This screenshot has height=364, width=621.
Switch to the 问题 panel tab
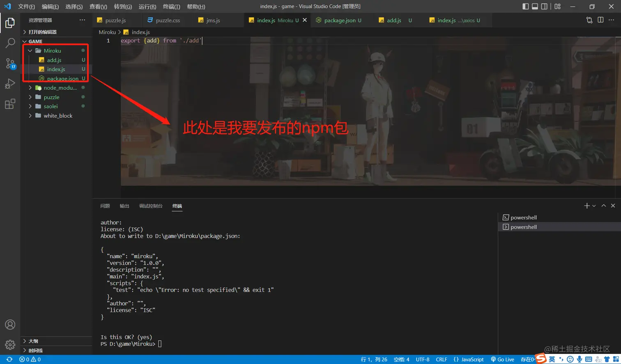pos(105,206)
